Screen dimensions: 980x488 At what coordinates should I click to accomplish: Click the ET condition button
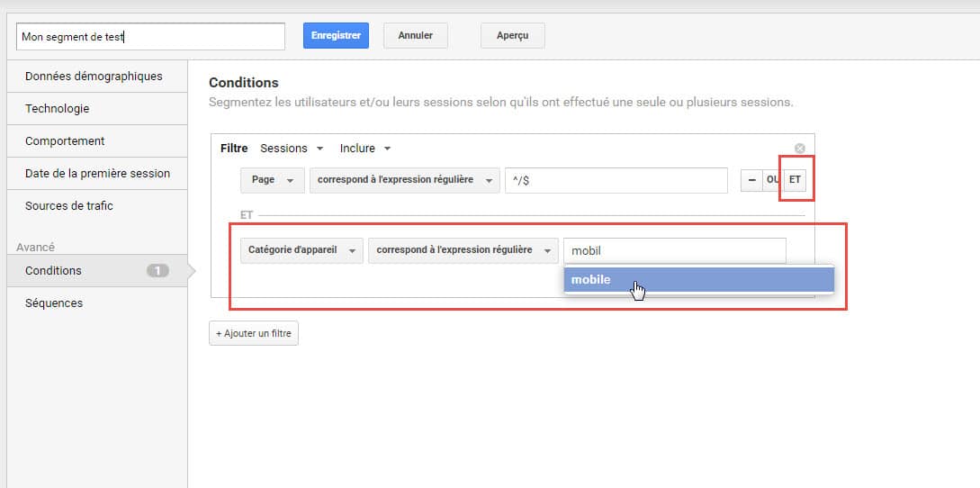[x=795, y=179]
